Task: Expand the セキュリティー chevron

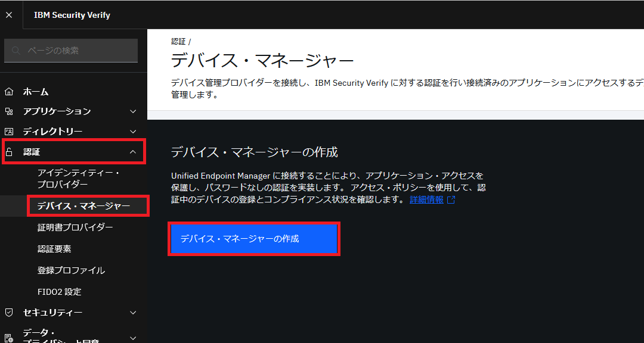Action: click(x=132, y=313)
